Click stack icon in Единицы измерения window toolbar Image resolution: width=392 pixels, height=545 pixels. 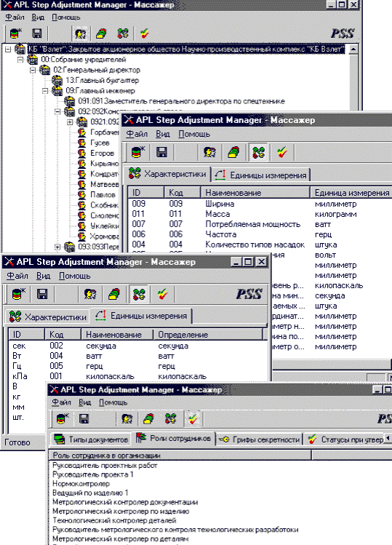(114, 294)
